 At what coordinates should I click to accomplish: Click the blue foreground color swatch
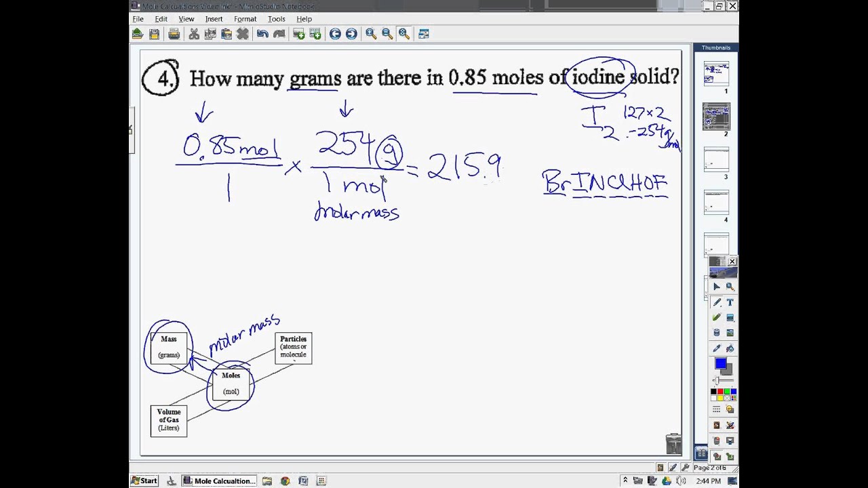pos(720,364)
